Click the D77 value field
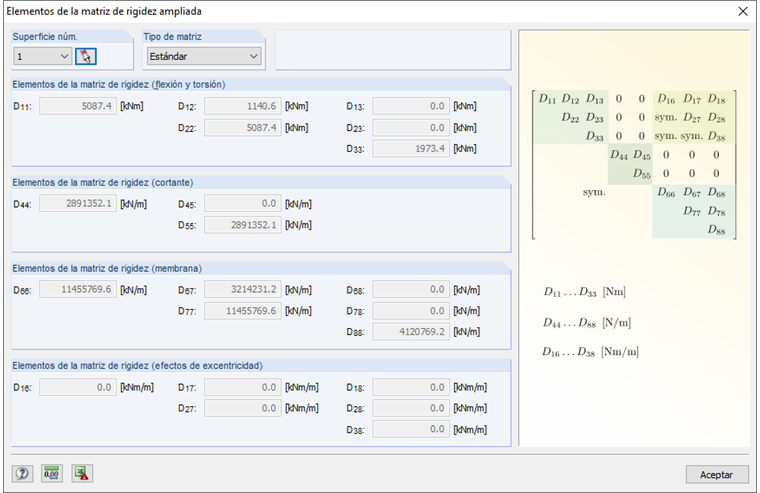760x493 pixels. (243, 311)
